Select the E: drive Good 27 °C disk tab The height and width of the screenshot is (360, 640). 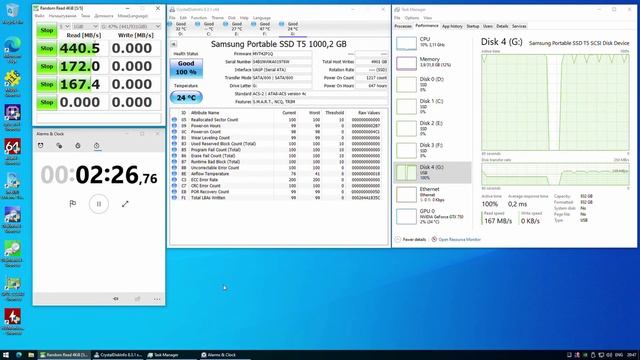[x=236, y=29]
